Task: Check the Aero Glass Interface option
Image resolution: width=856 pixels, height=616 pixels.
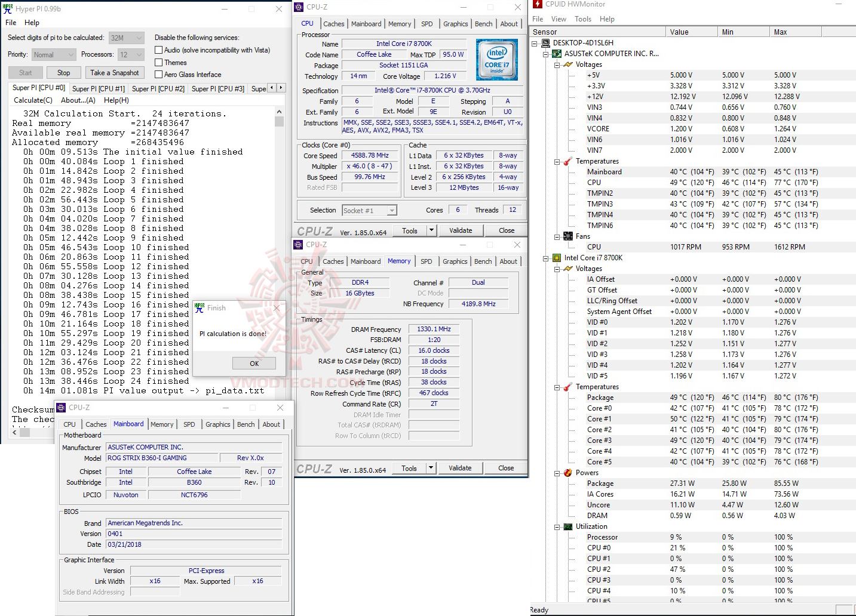Action: coord(159,74)
